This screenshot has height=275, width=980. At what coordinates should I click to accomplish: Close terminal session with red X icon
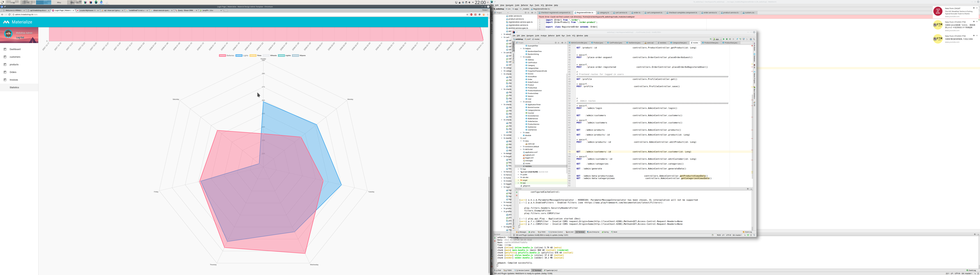point(517,196)
